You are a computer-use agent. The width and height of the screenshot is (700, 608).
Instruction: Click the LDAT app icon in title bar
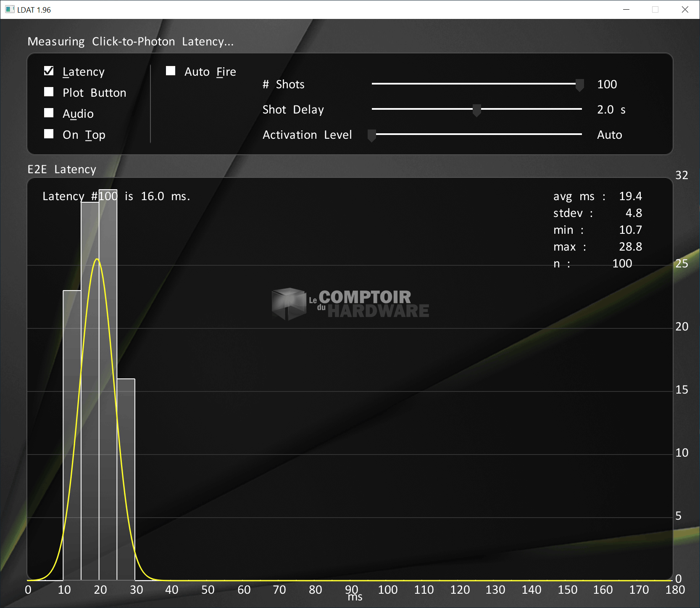(x=10, y=9)
